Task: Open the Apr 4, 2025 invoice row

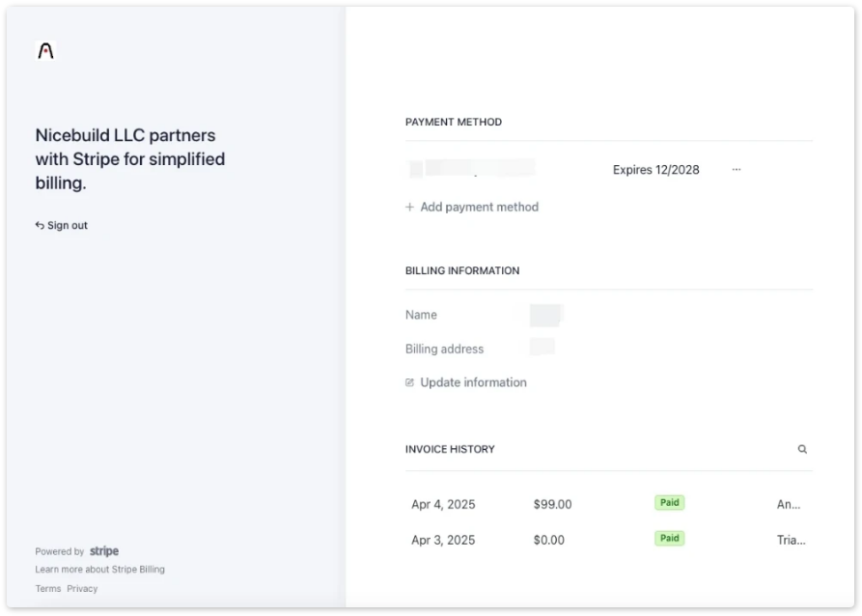Action: 608,504
